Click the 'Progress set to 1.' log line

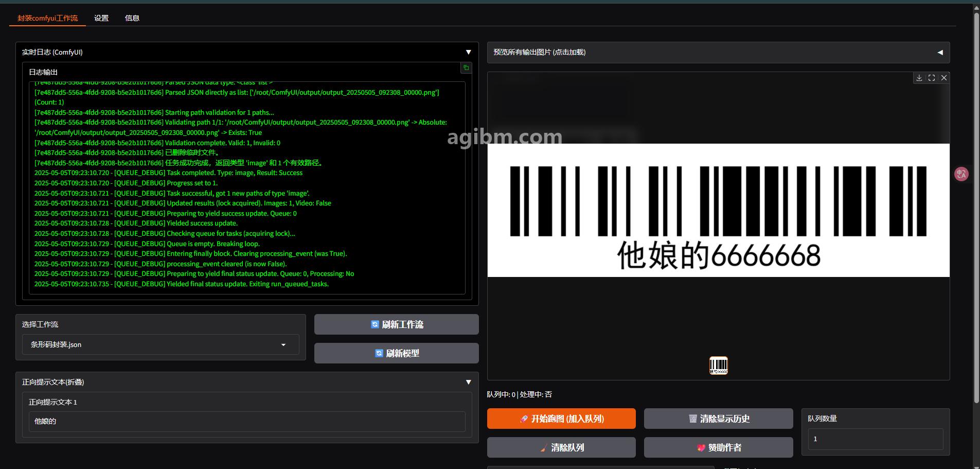click(x=126, y=183)
